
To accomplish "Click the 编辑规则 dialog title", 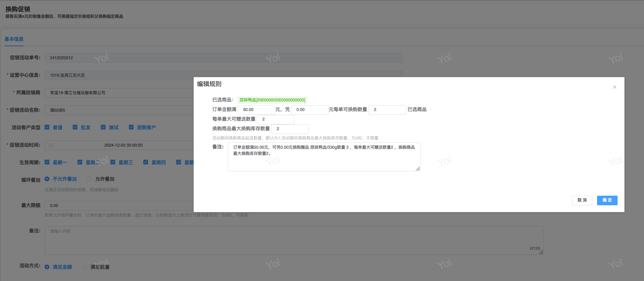I will coord(209,84).
